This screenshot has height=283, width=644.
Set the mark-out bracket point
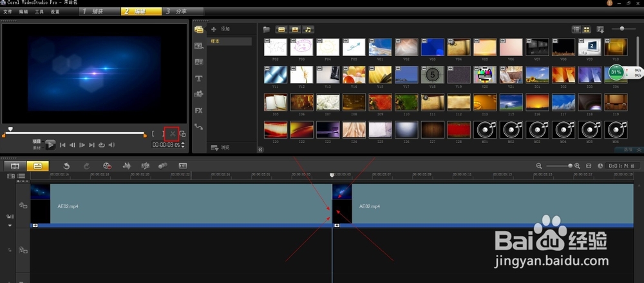tap(163, 133)
